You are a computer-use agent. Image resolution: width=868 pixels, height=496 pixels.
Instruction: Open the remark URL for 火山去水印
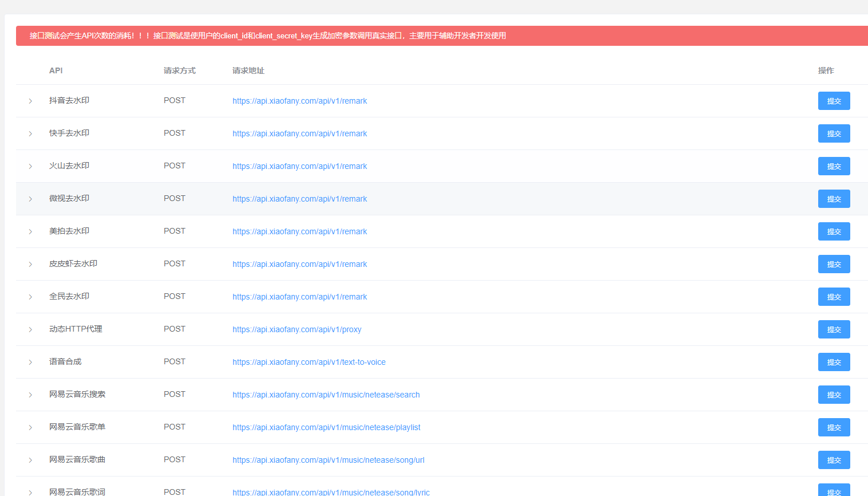pos(299,166)
